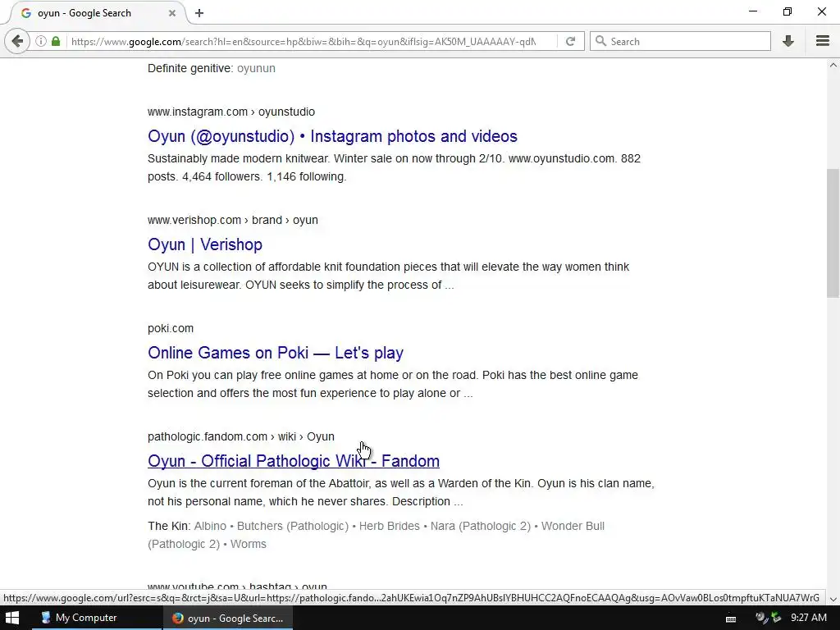Open the Worms sitelink
The image size is (840, 630).
pyautogui.click(x=248, y=545)
